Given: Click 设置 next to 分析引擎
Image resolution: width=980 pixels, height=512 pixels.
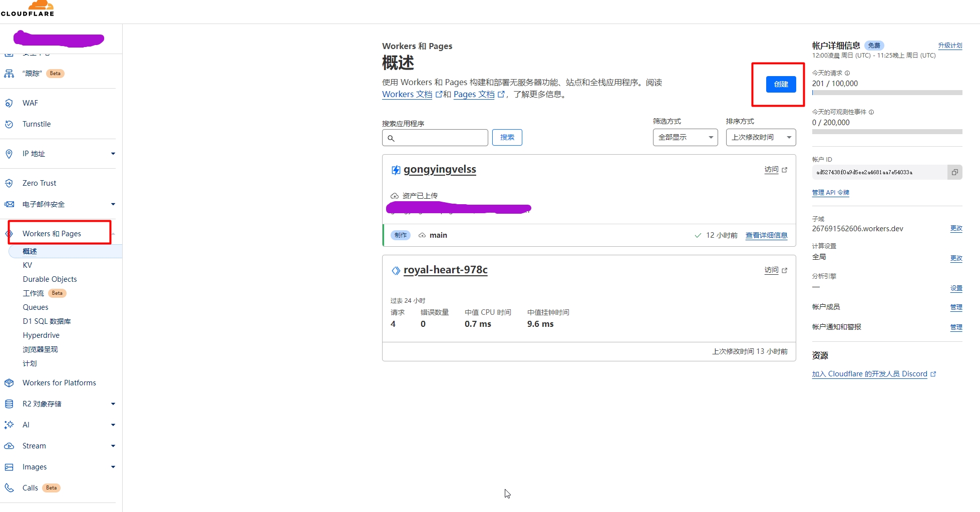Looking at the screenshot, I should (x=956, y=288).
